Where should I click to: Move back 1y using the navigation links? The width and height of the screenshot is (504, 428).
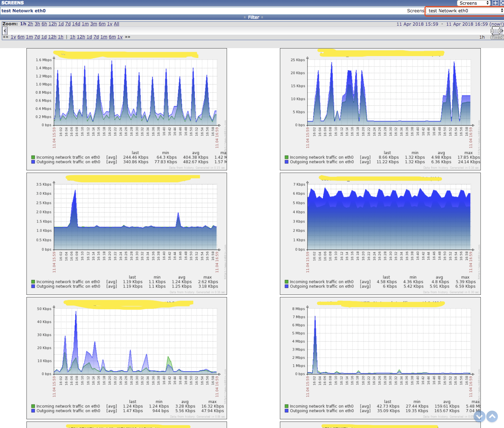13,37
